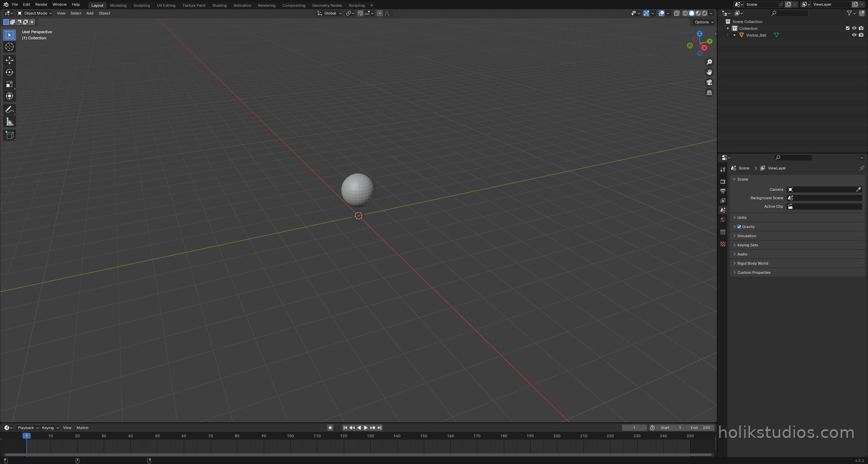Select the Measure tool
Screen dimensions: 868x464
[x=9, y=121]
